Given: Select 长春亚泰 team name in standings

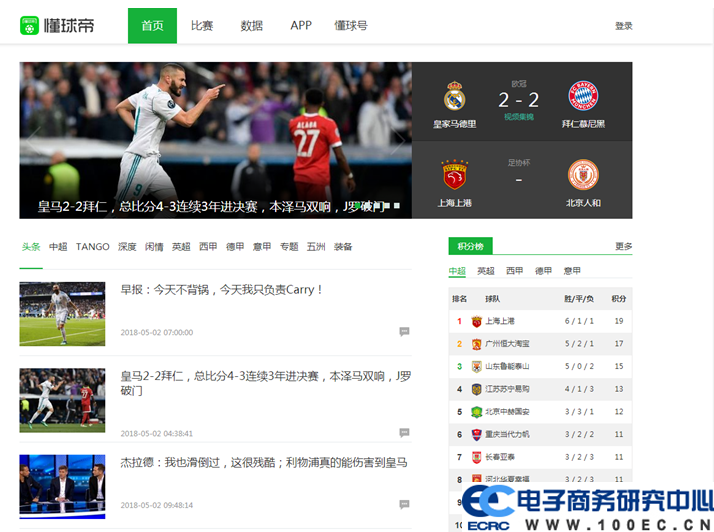Looking at the screenshot, I should [x=500, y=457].
